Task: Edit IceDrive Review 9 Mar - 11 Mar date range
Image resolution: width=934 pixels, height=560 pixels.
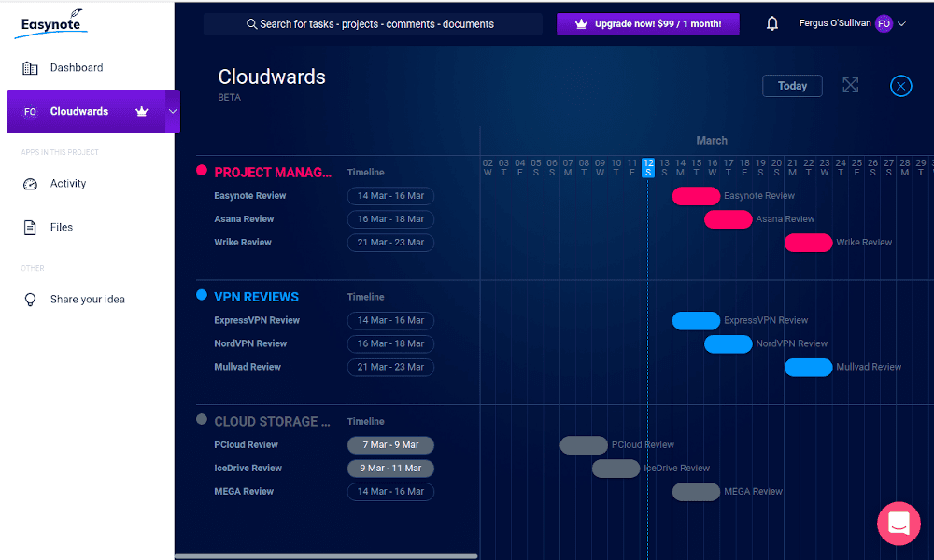Action: 390,468
